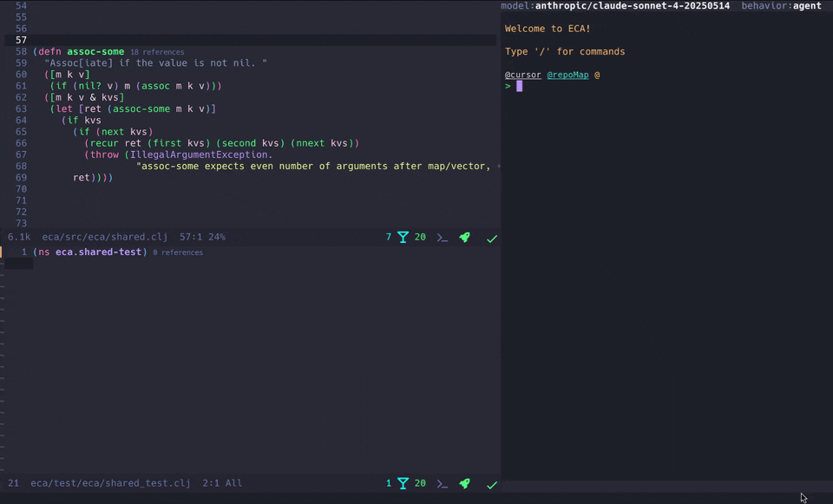The height and width of the screenshot is (504, 833).
Task: Click the assoc-some function name in defn
Action: click(95, 51)
